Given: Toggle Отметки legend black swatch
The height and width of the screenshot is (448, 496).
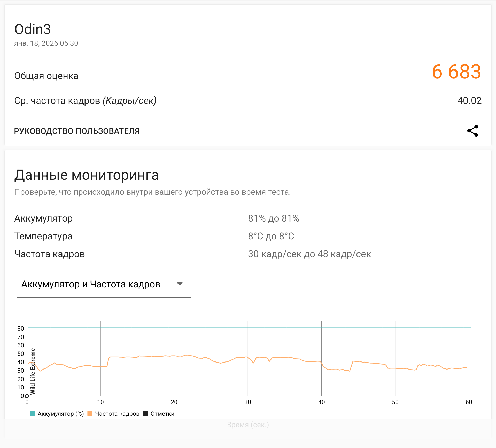Looking at the screenshot, I should tap(145, 414).
